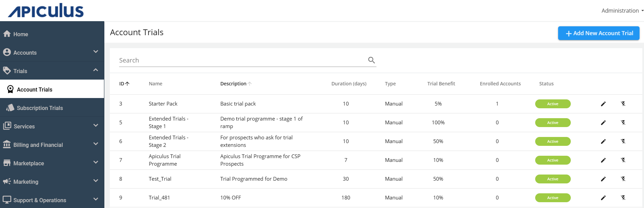Viewport: 644px width, 208px height.
Task: Click Add New Account Trial button
Action: (598, 33)
